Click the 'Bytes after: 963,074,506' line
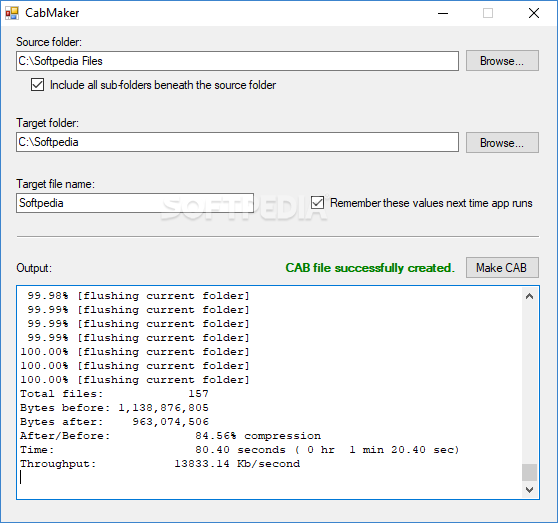The height and width of the screenshot is (523, 558). pyautogui.click(x=114, y=422)
